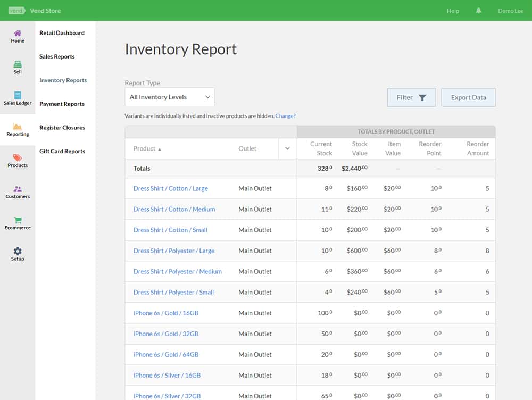The width and height of the screenshot is (532, 400).
Task: Click the notification bell in the top bar
Action: [x=478, y=10]
